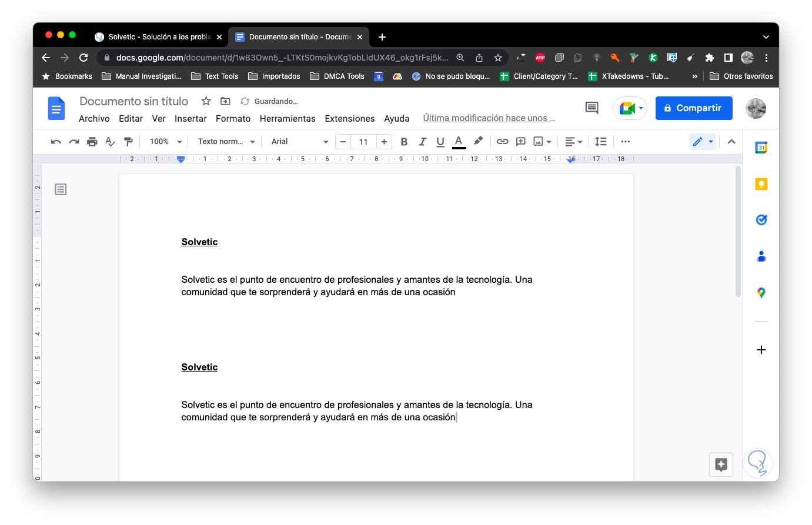Click the Explore button at bottom right
Screen dimensions: 812x525
coord(721,464)
